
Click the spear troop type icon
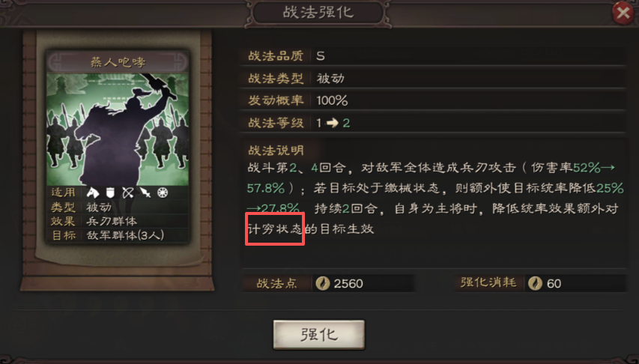pyautogui.click(x=145, y=192)
